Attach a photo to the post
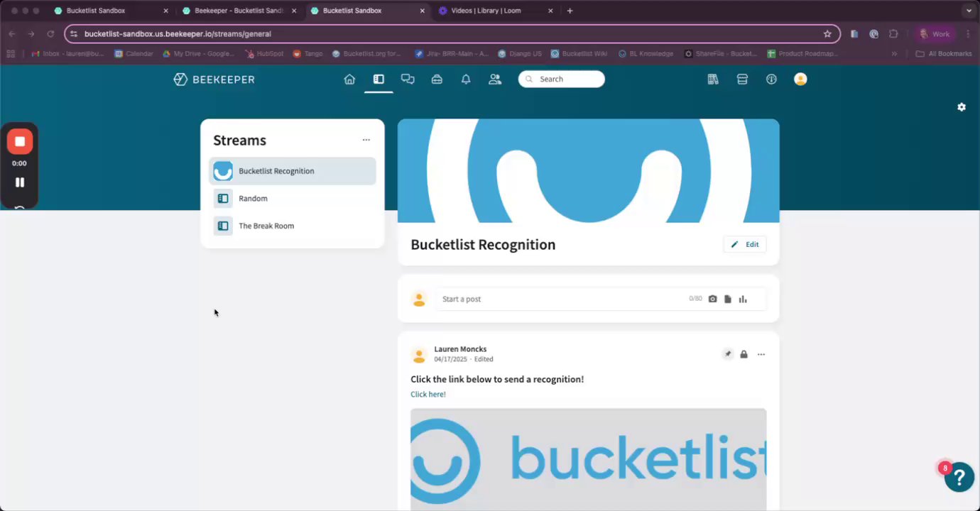The width and height of the screenshot is (980, 511). click(712, 300)
